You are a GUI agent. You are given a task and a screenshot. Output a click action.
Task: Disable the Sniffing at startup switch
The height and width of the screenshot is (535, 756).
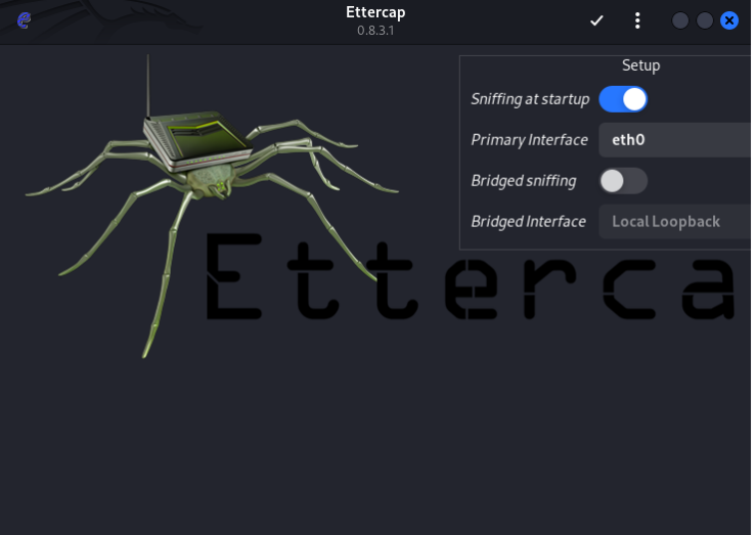[623, 100]
